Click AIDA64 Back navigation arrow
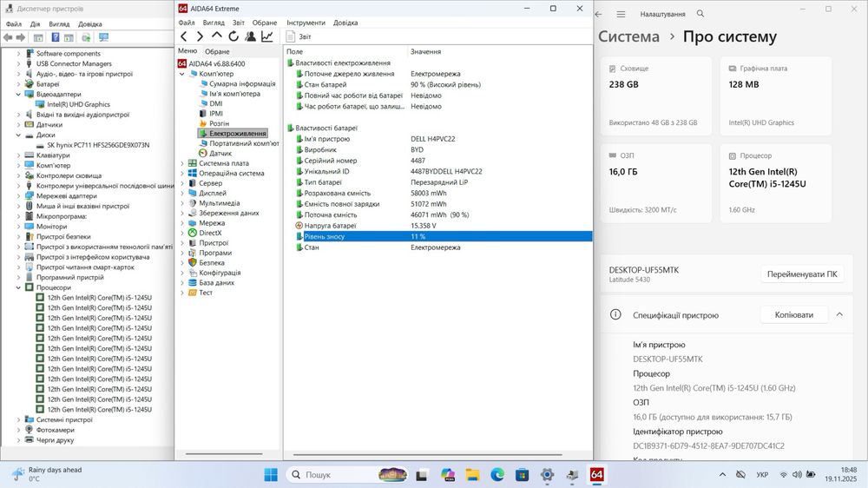 click(184, 36)
